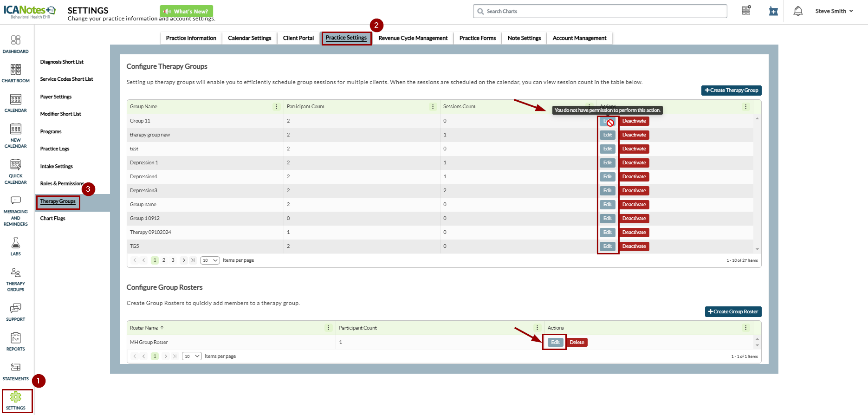This screenshot has width=868, height=415.
Task: Click the Search Charts input field
Action: coord(600,11)
